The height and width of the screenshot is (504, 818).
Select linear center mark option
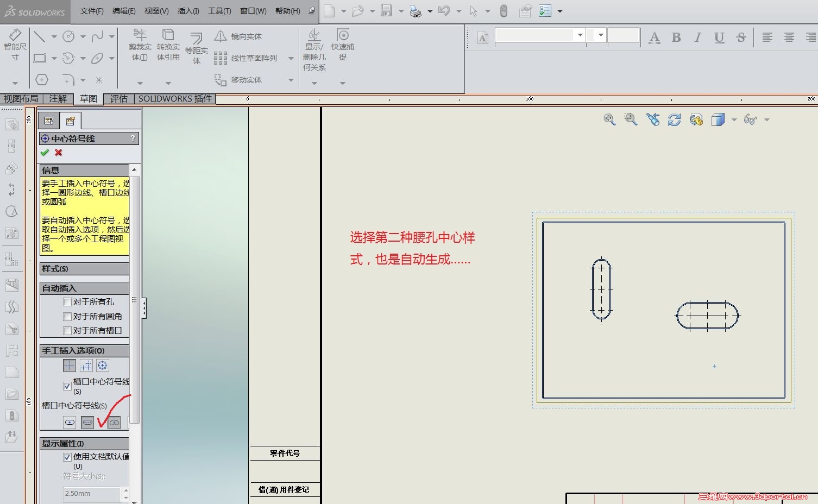(86, 366)
